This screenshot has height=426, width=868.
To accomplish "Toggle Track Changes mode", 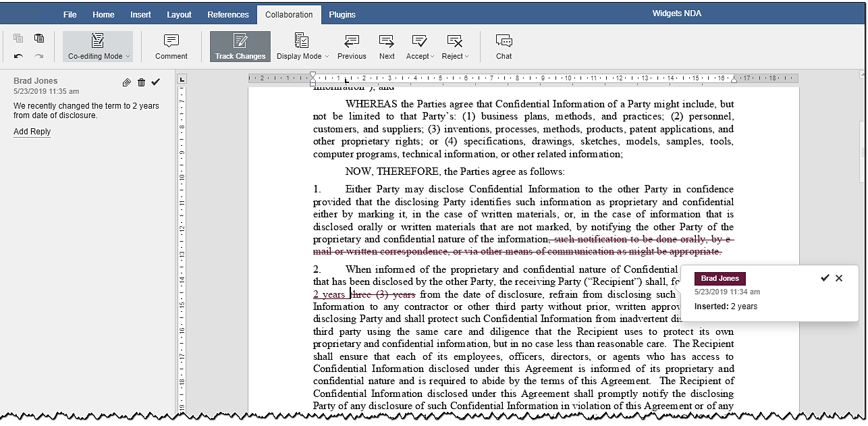I will point(240,47).
